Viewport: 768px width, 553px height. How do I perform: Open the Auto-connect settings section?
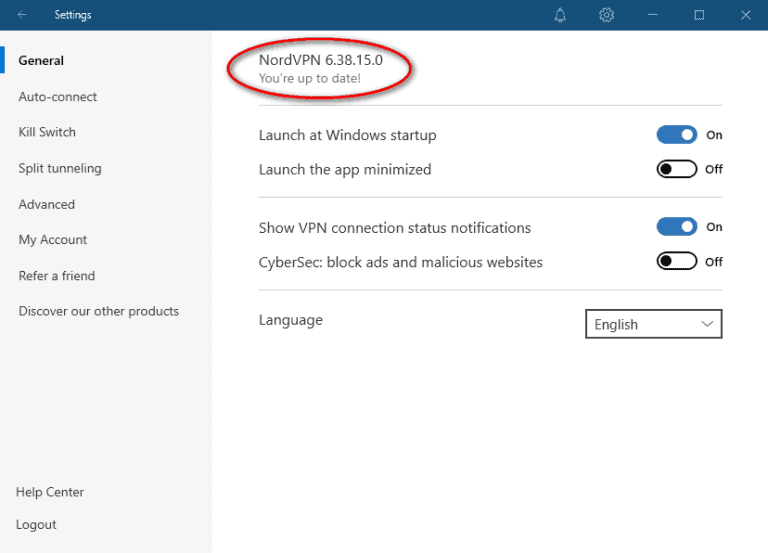coord(58,97)
